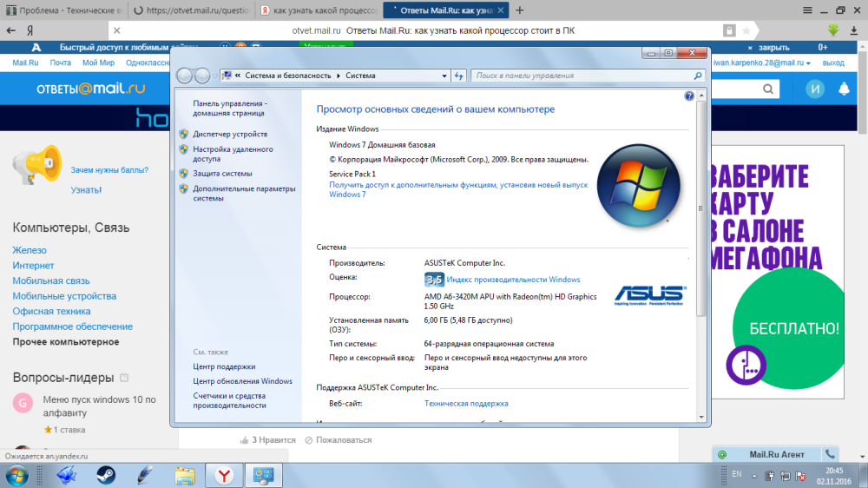Viewport: 868px width, 488px height.
Task: Go to Панель управления домашняя страница
Action: tap(230, 108)
